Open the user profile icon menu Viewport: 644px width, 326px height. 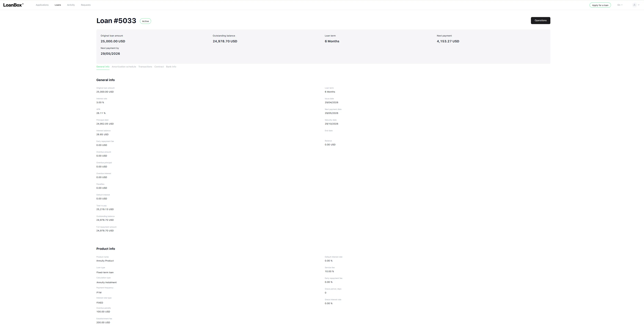[x=634, y=5]
